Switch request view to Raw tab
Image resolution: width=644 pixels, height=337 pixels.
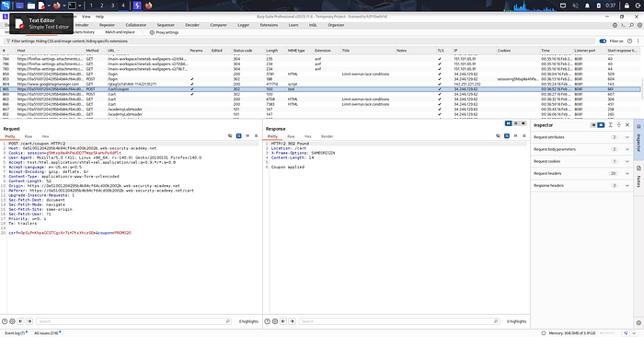coord(29,136)
